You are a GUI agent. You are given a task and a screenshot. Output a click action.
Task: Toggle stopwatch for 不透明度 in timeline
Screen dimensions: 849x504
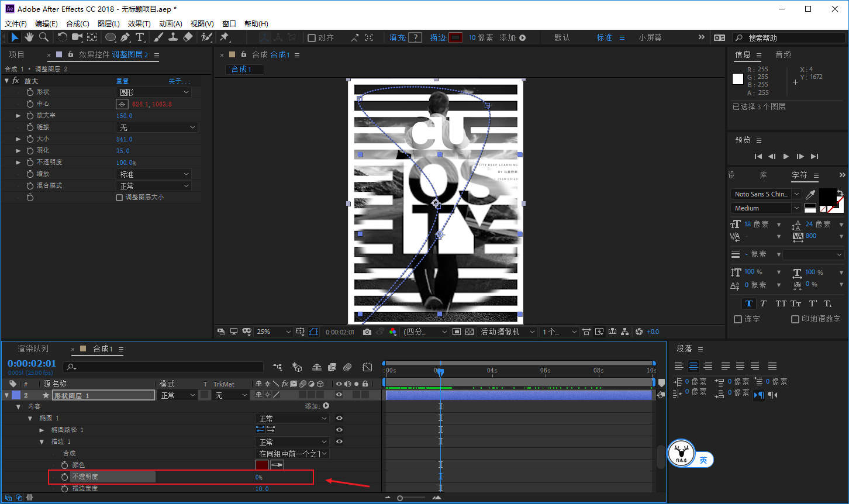point(64,477)
